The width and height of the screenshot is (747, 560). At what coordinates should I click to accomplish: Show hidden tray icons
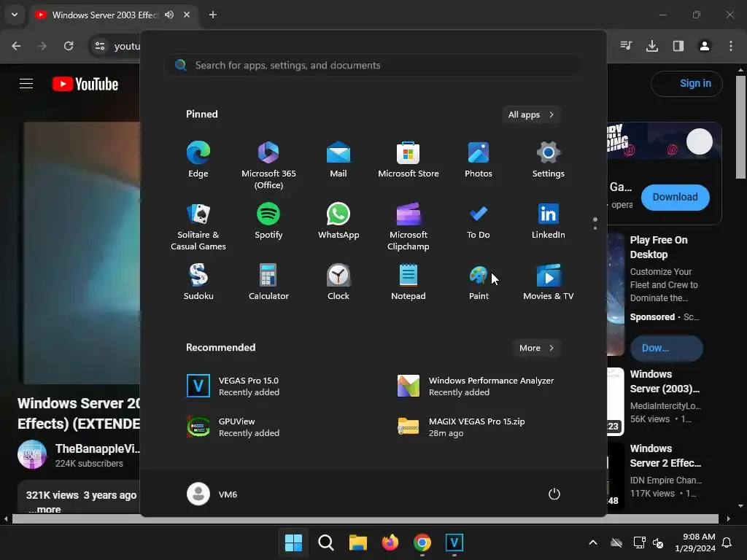pyautogui.click(x=593, y=542)
